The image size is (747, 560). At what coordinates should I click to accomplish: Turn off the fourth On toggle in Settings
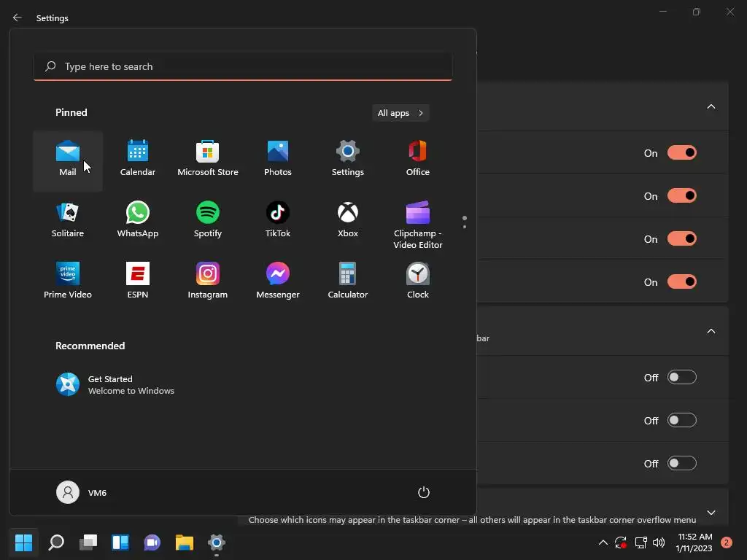(682, 282)
